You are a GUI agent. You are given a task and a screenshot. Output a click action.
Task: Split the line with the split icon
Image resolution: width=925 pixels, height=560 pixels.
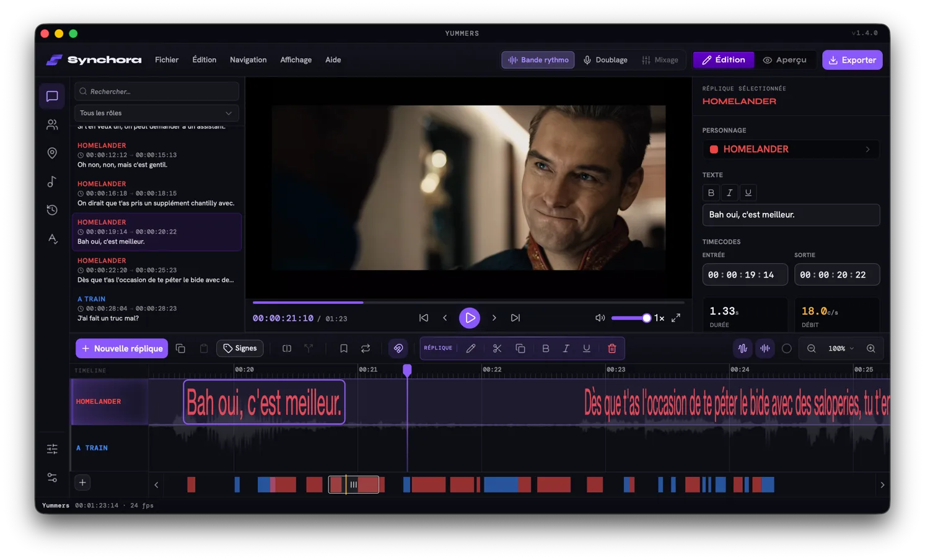tap(287, 349)
